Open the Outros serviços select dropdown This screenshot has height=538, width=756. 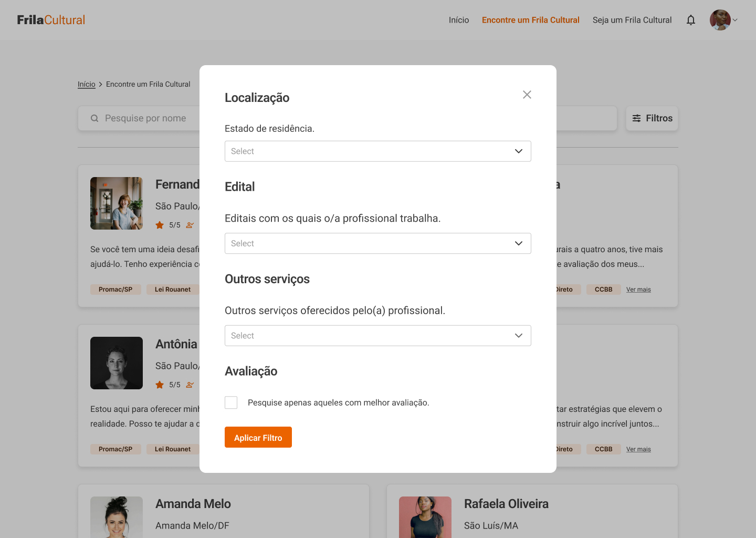[378, 336]
